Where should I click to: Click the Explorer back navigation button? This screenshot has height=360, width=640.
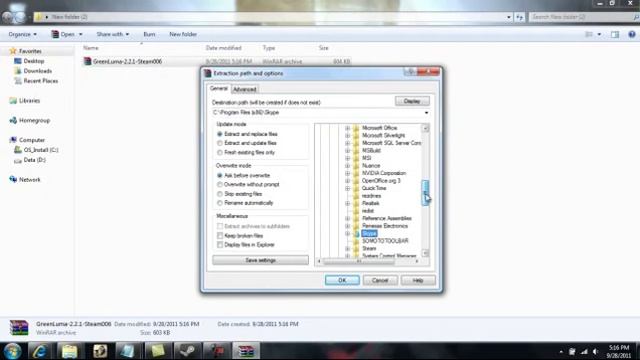(x=7, y=17)
